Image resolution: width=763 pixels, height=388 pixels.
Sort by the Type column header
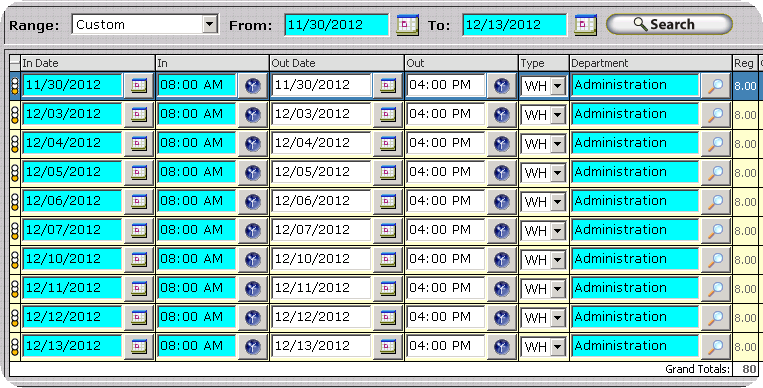544,63
